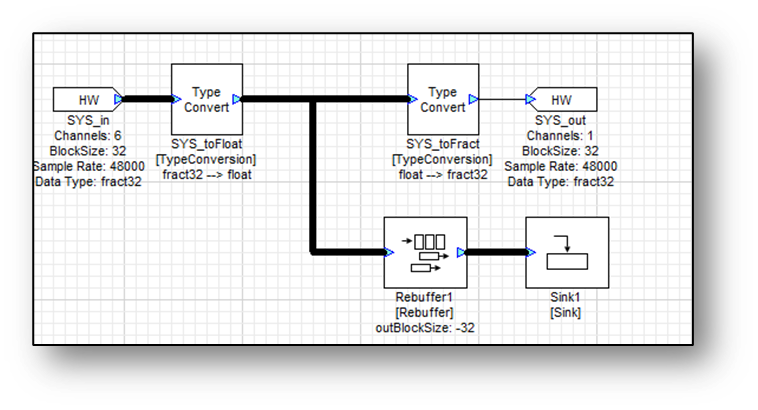Select the vertical wire branch leading to Rebuffer1

click(x=314, y=180)
